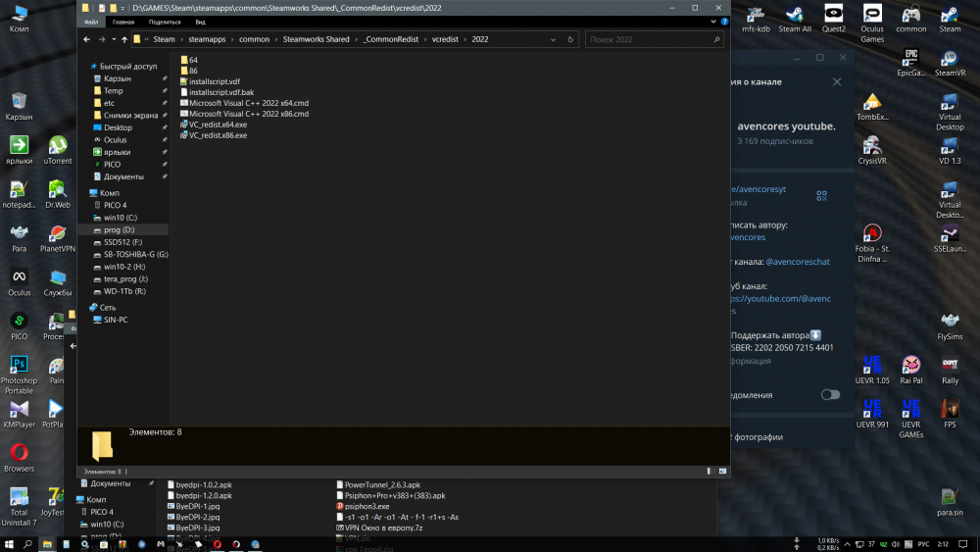Open uTorrent desktop shortcut
This screenshot has height=552, width=980.
pyautogui.click(x=58, y=149)
